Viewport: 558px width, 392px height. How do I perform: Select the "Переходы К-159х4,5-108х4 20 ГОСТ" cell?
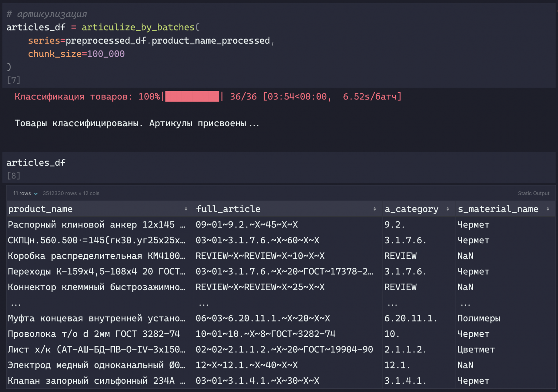coord(100,271)
